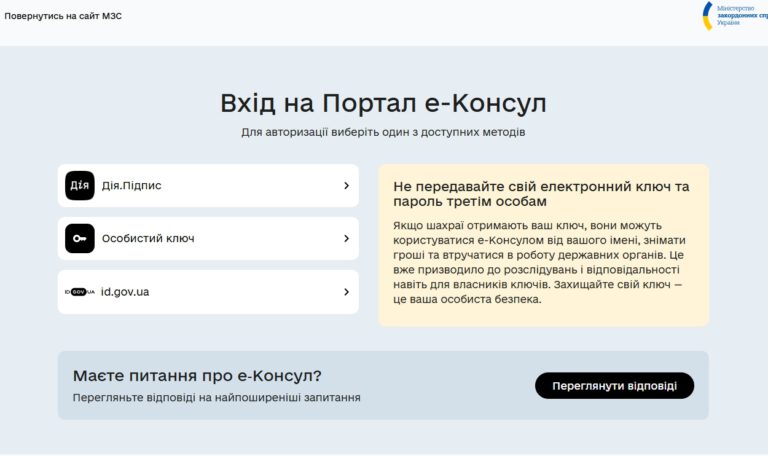Open the Дія.Підпис chevron arrow
Viewport: 768px width, 456px height.
pos(346,186)
